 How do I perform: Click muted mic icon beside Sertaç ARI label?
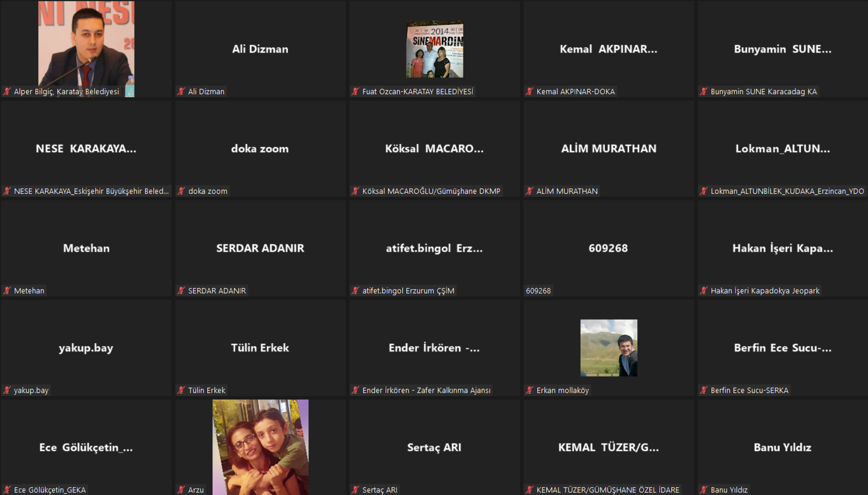tap(355, 490)
